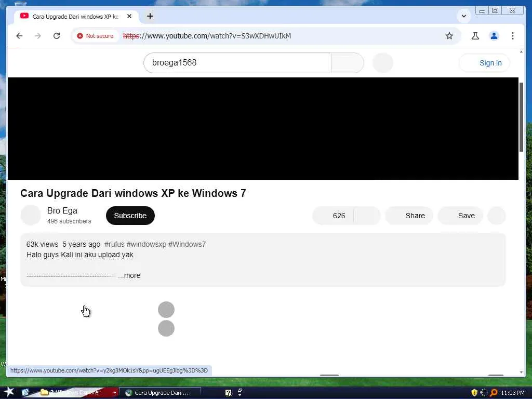The image size is (532, 399).
Task: Click the black video player area
Action: click(x=263, y=128)
